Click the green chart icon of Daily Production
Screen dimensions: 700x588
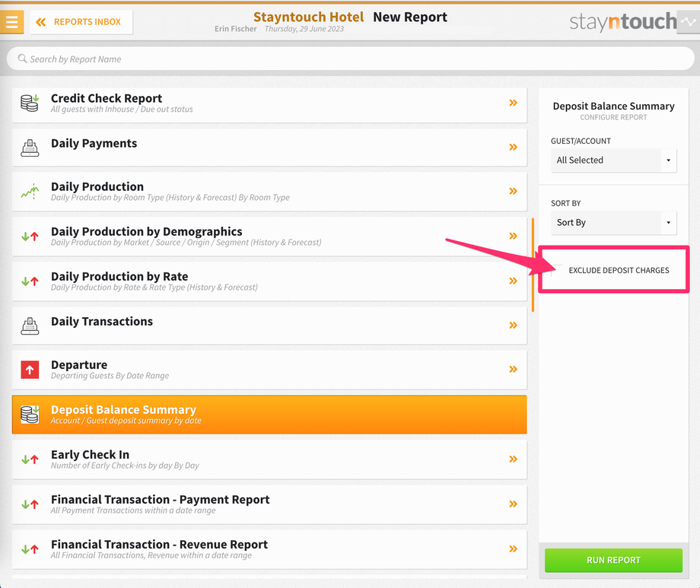coord(30,192)
